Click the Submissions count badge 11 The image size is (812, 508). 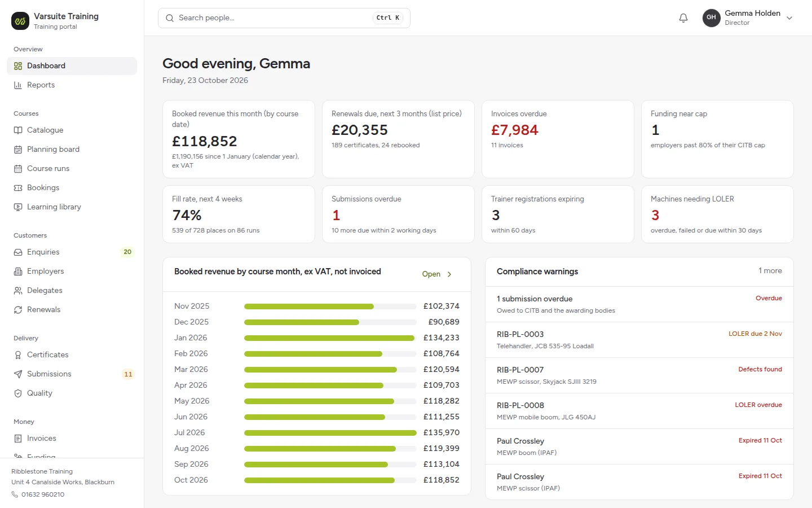coord(128,374)
